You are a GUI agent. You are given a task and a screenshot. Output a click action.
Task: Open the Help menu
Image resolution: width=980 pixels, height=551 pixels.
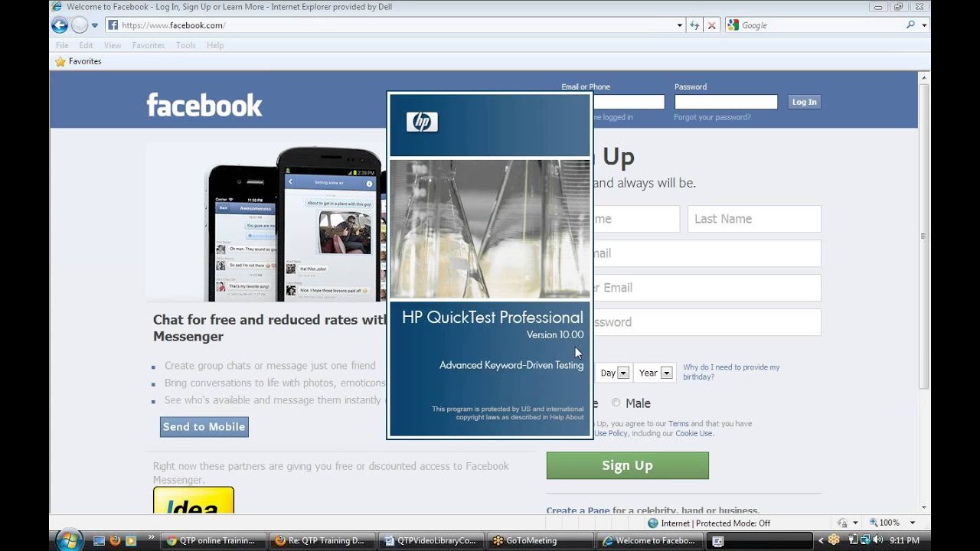pyautogui.click(x=215, y=45)
